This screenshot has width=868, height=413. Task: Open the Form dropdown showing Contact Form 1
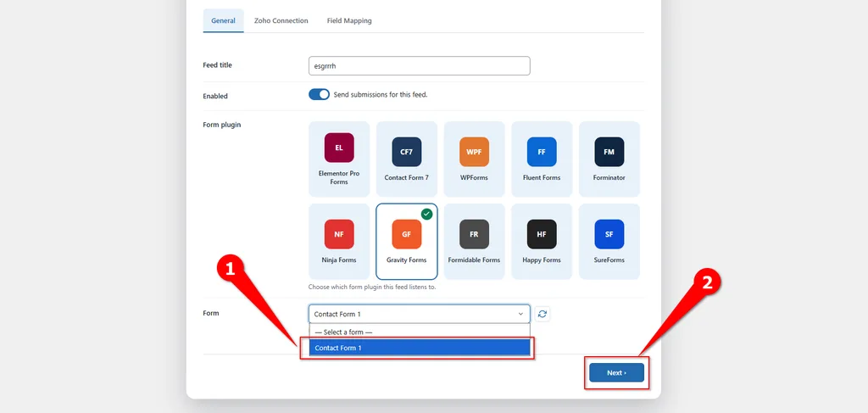(x=419, y=314)
